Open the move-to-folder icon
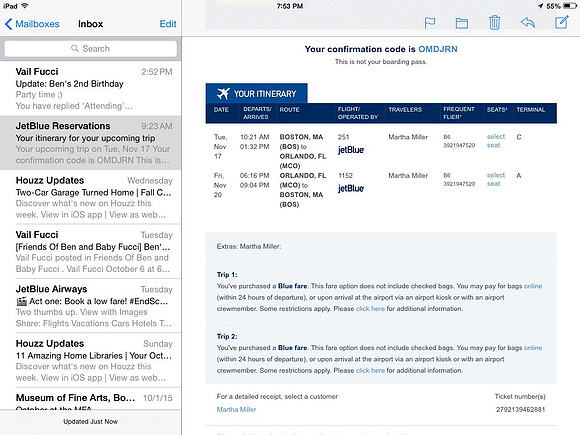Image resolution: width=580 pixels, height=435 pixels. click(x=462, y=23)
